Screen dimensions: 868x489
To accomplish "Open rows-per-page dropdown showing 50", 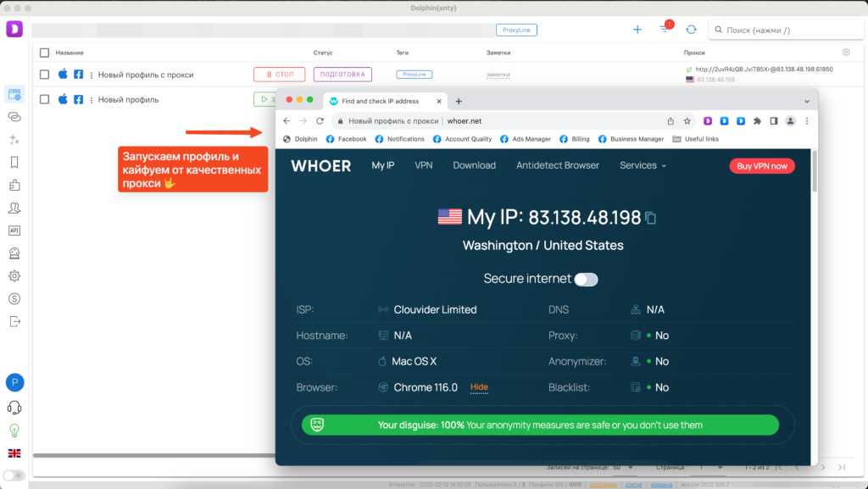I will click(x=621, y=467).
